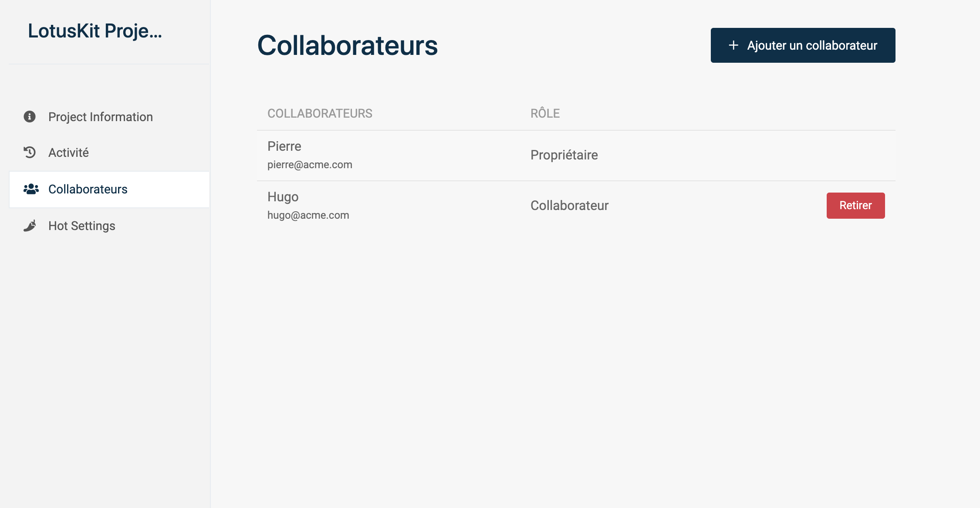Click the COLLABORATEURS column header
Screen dimensions: 980x508
click(320, 113)
